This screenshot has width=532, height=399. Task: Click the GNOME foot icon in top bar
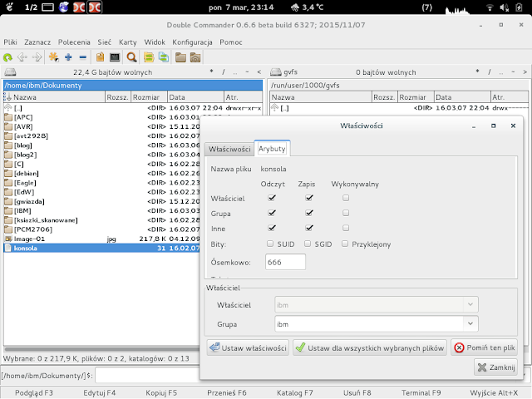[x=9, y=7]
